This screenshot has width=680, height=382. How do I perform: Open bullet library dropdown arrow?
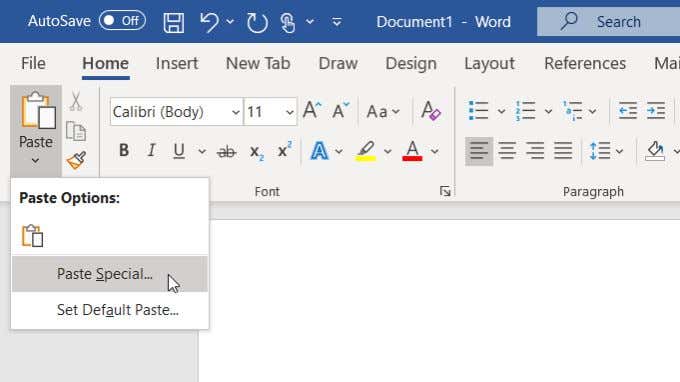(501, 111)
